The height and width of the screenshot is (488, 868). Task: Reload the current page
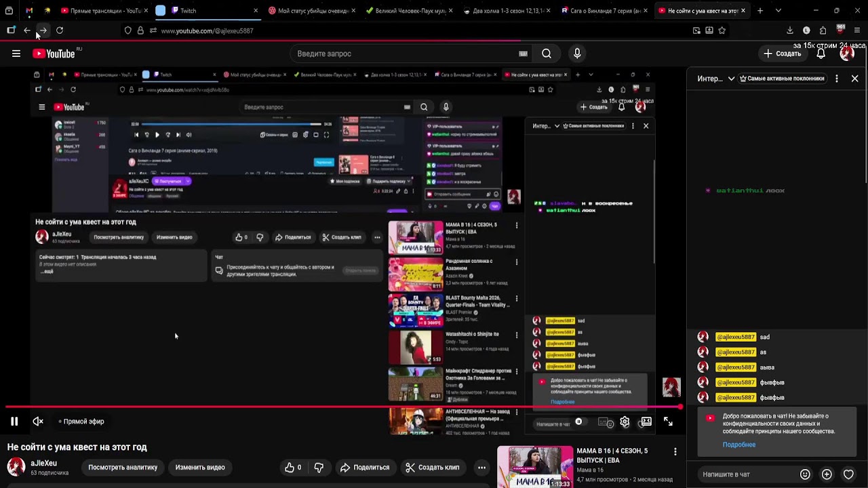tap(60, 30)
